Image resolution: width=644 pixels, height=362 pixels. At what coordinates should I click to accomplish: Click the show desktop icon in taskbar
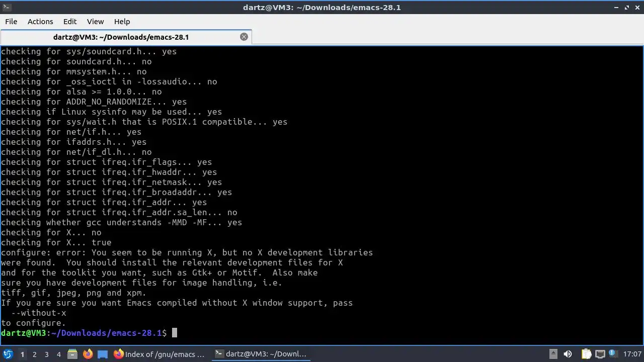pyautogui.click(x=103, y=354)
